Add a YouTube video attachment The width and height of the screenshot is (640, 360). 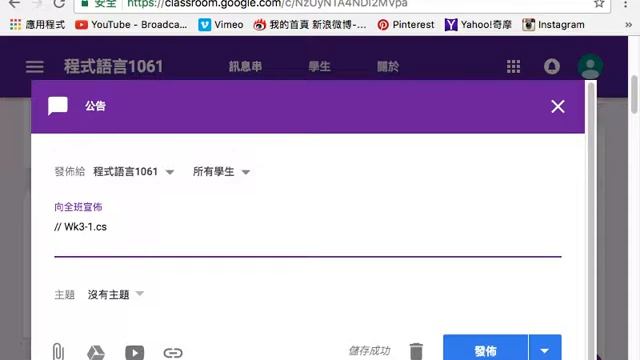(x=134, y=352)
